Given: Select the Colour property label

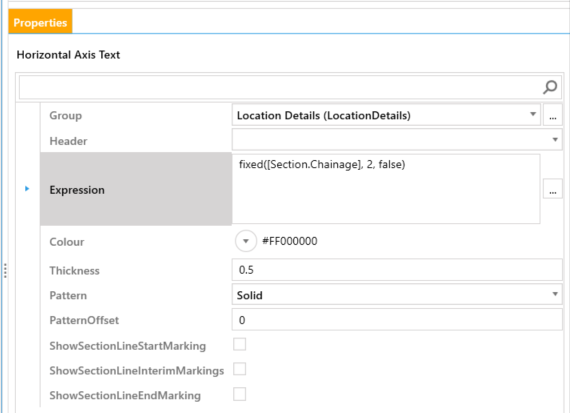Looking at the screenshot, I should pos(67,242).
